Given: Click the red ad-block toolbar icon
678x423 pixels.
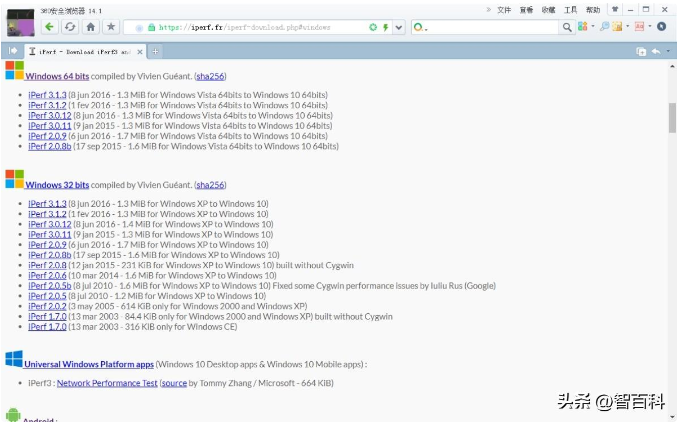Looking at the screenshot, I should (639, 27).
